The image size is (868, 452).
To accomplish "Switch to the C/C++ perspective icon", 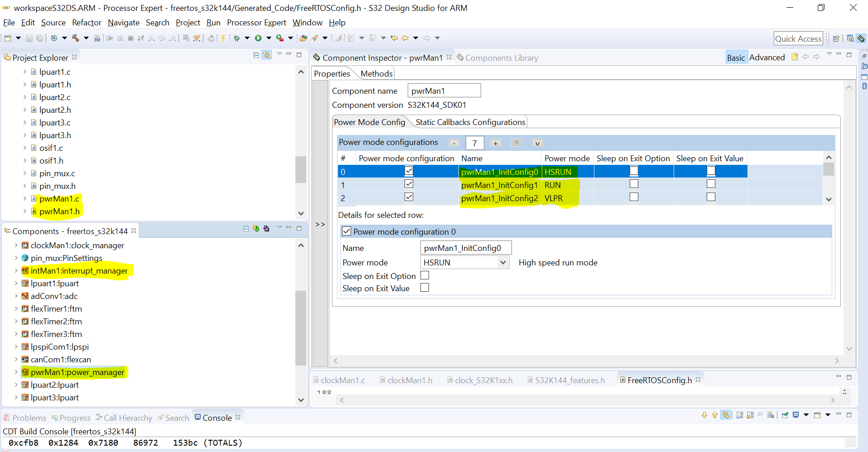I will coord(850,38).
